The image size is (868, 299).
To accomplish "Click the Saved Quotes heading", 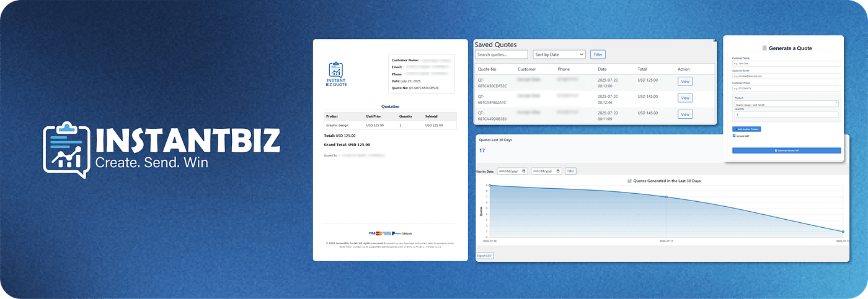I will tap(495, 45).
